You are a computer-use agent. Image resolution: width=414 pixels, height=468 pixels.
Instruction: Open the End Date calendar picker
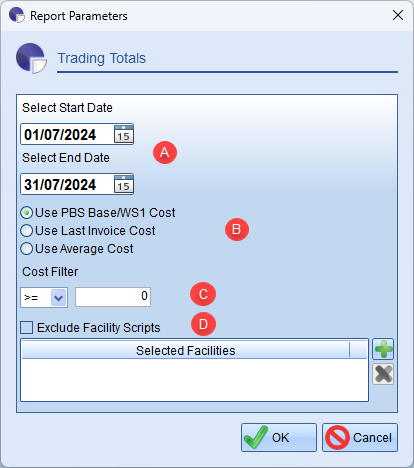pyautogui.click(x=124, y=184)
